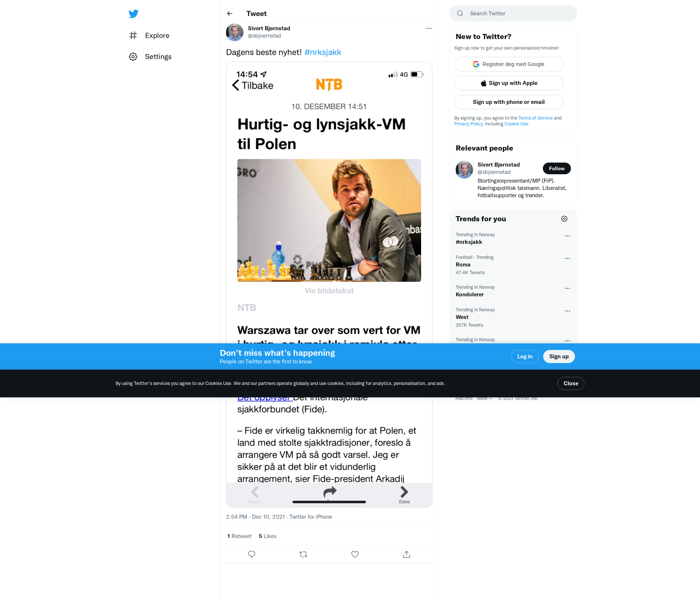
Task: Click Sign up with Apple button
Action: tap(509, 83)
